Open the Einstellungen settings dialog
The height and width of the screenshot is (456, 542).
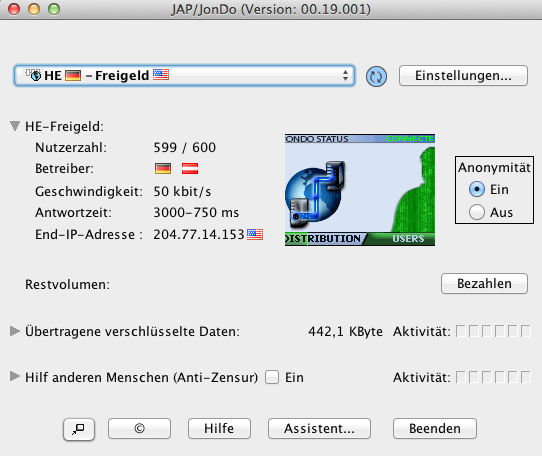[x=463, y=75]
